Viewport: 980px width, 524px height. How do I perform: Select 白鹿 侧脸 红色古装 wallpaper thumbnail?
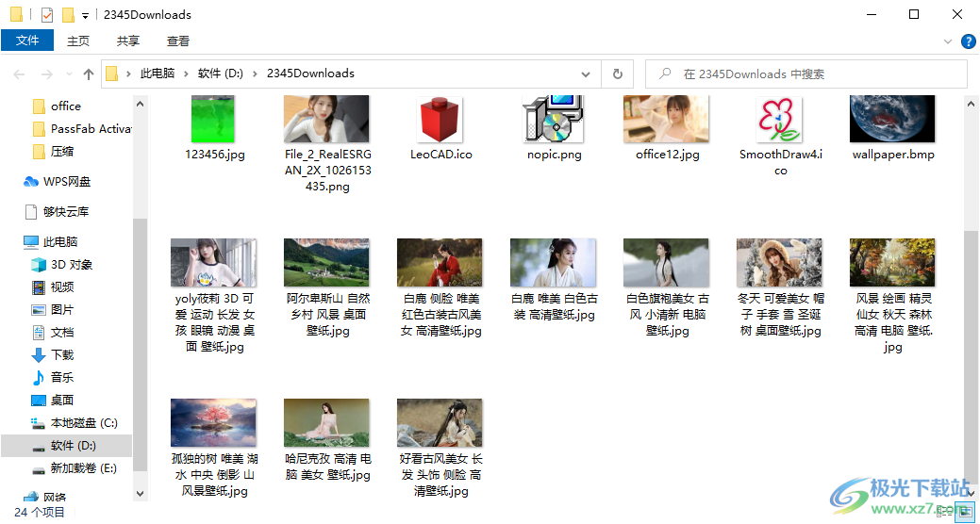click(440, 262)
